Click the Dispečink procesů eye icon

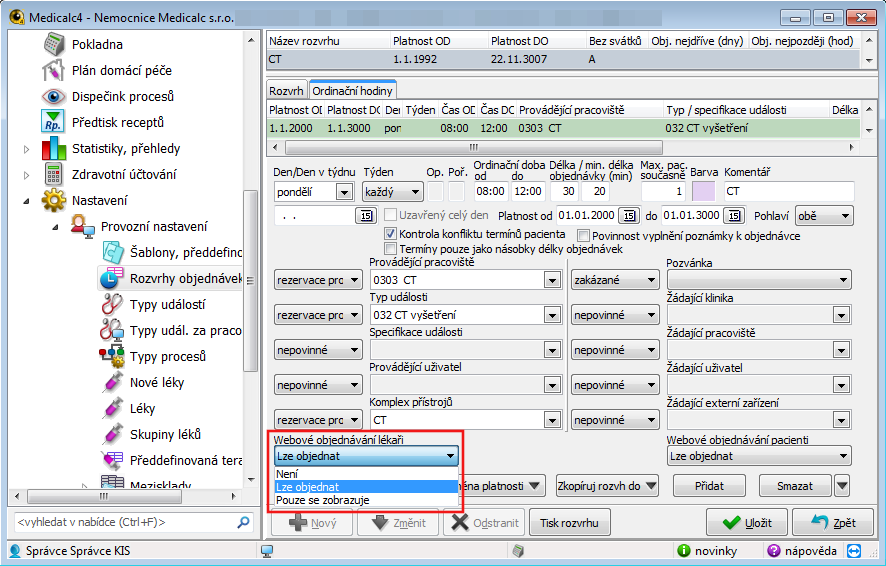(54, 97)
